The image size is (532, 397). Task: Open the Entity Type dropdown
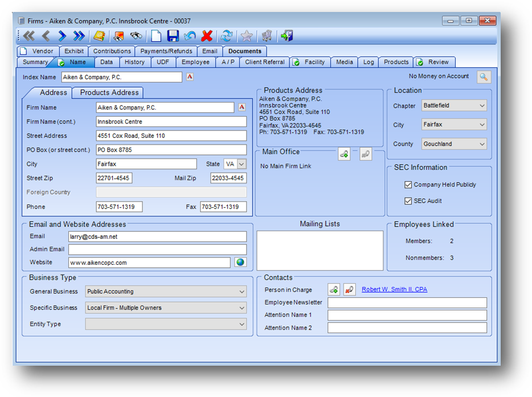point(242,324)
